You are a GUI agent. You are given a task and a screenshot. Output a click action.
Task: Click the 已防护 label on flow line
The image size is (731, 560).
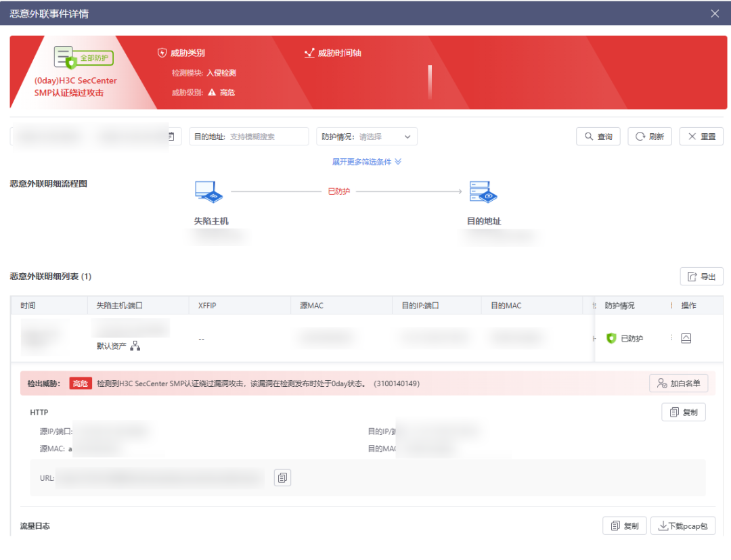point(339,191)
